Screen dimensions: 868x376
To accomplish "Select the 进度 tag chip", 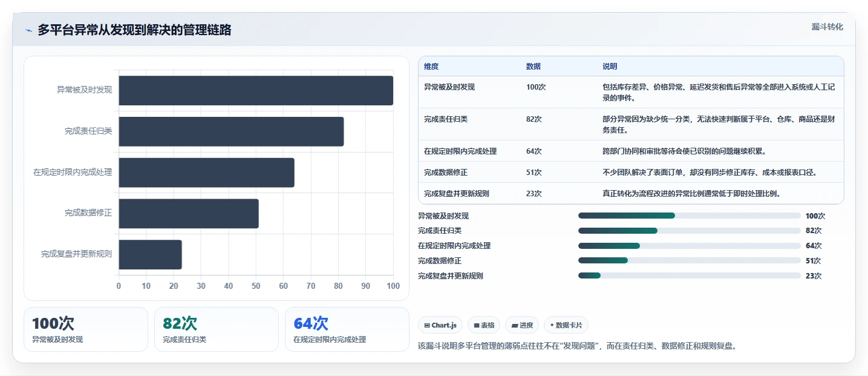I will (522, 325).
